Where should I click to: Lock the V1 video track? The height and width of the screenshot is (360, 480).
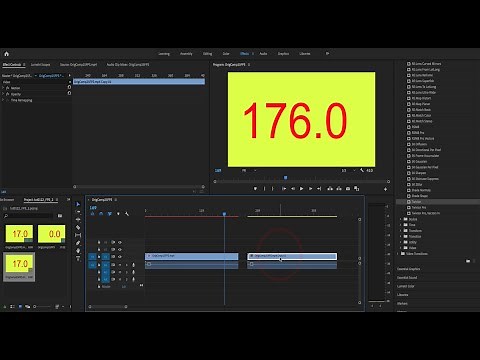coord(99,256)
